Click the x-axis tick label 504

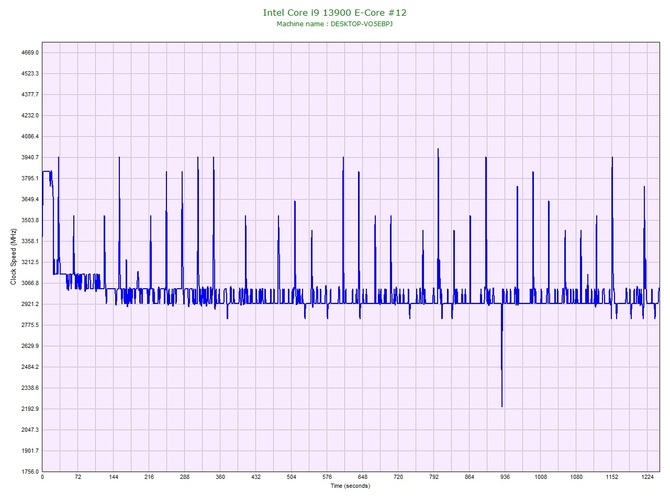point(291,477)
